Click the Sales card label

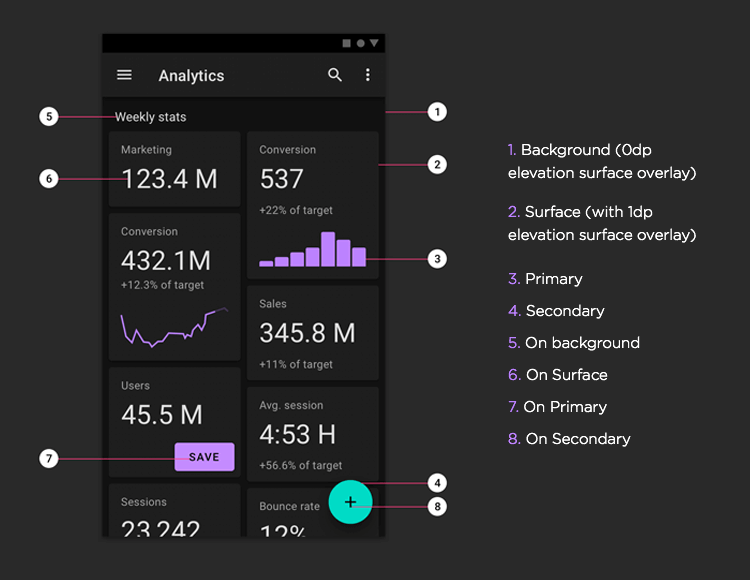pos(273,304)
